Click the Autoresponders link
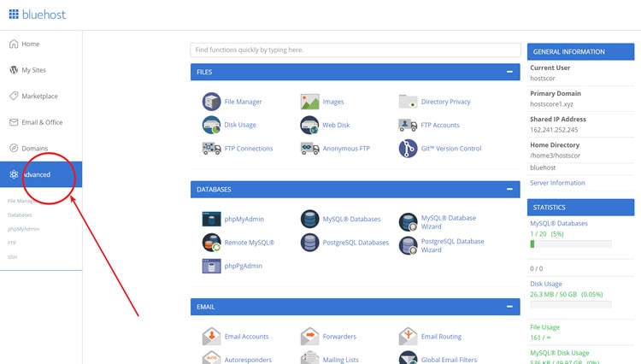Screen dimensions: 641x364 point(248,360)
